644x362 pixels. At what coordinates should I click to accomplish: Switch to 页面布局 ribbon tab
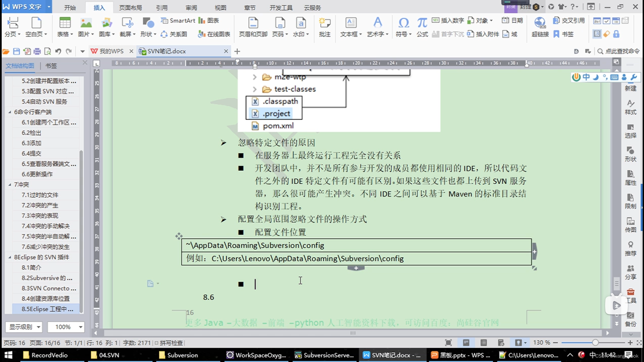tap(130, 7)
